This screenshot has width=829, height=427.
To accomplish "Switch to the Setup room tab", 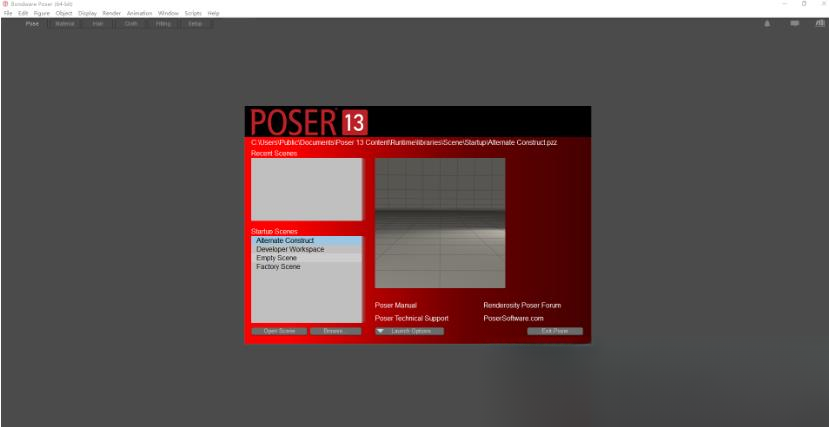I will (x=195, y=24).
